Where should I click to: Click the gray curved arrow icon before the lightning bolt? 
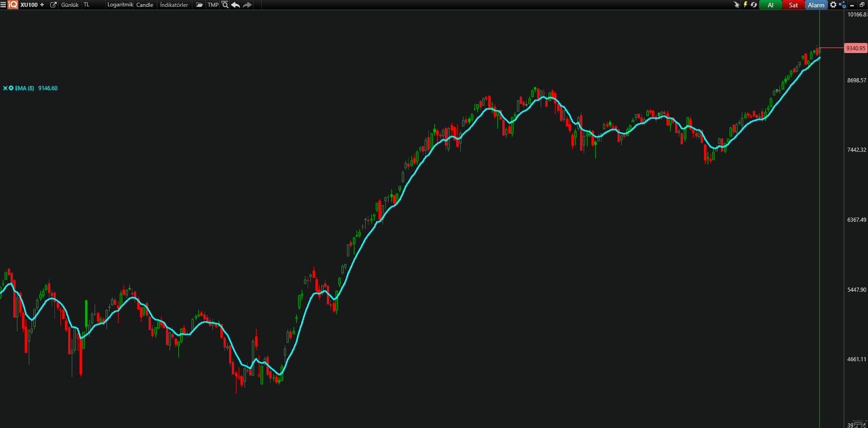(736, 5)
